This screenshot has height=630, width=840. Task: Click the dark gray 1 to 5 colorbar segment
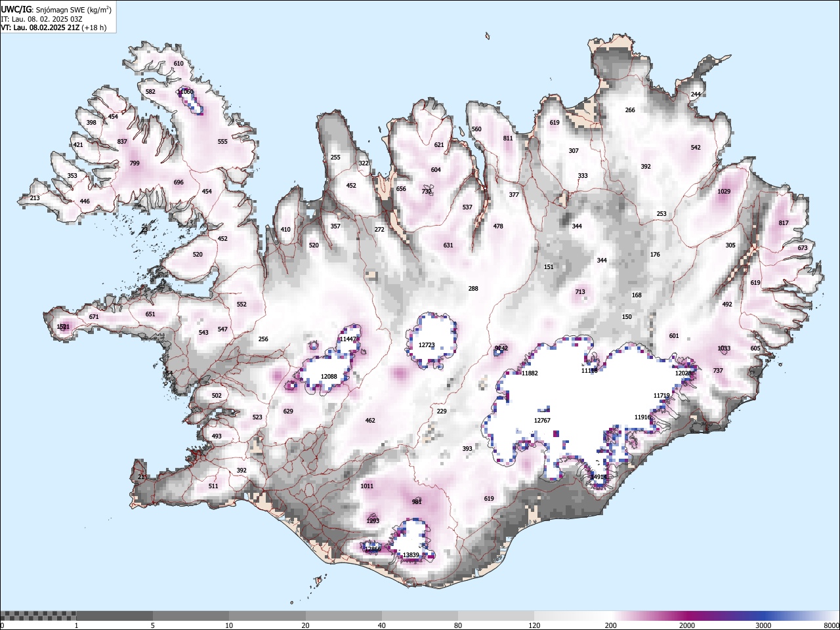[x=115, y=616]
